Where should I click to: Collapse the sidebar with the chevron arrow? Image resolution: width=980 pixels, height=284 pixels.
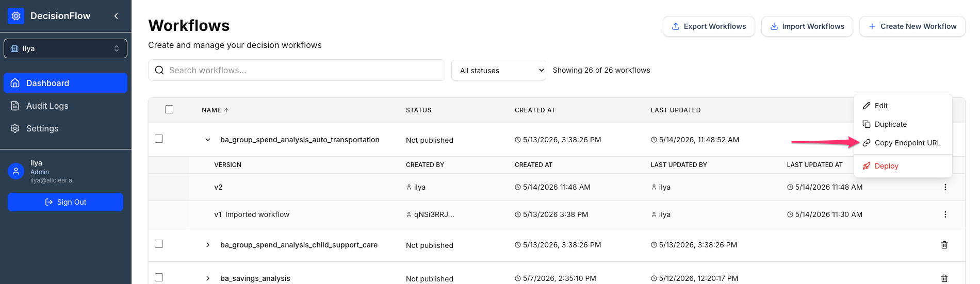(116, 16)
